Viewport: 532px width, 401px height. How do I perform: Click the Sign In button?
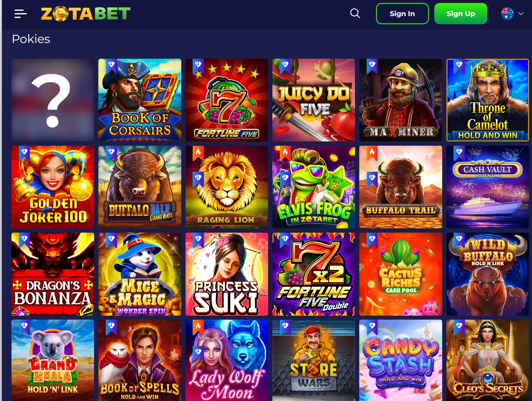pos(402,13)
